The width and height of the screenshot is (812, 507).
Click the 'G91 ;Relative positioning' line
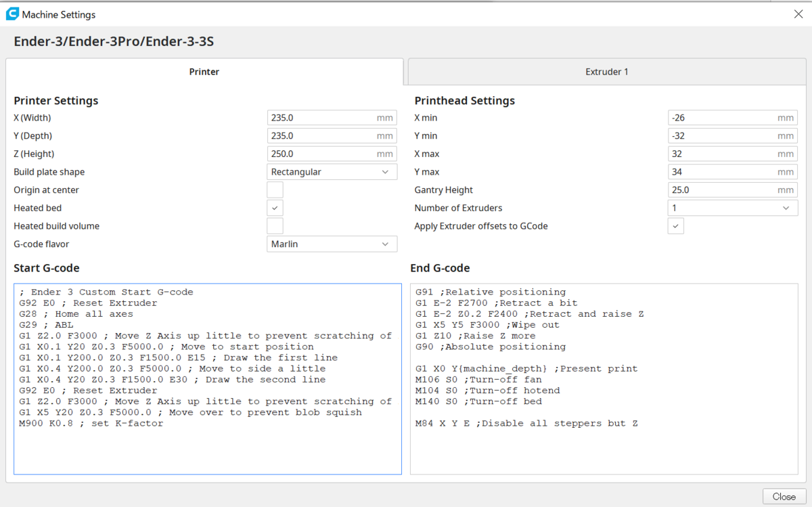tap(491, 292)
